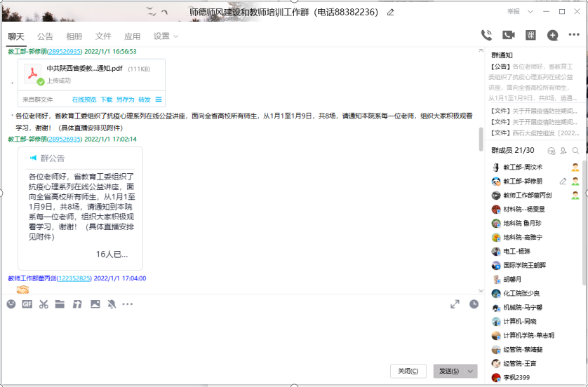Select member 教工部-周汶术 in list
The width and height of the screenshot is (588, 387).
(523, 168)
